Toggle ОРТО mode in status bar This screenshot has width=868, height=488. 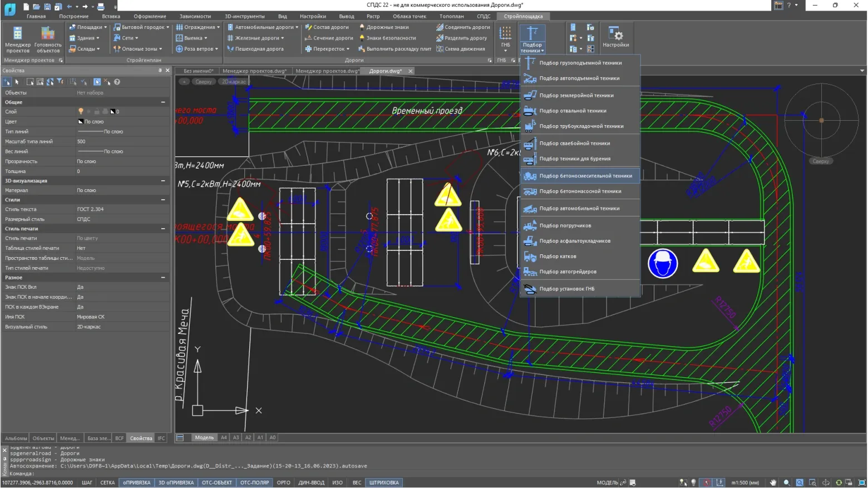(x=283, y=482)
